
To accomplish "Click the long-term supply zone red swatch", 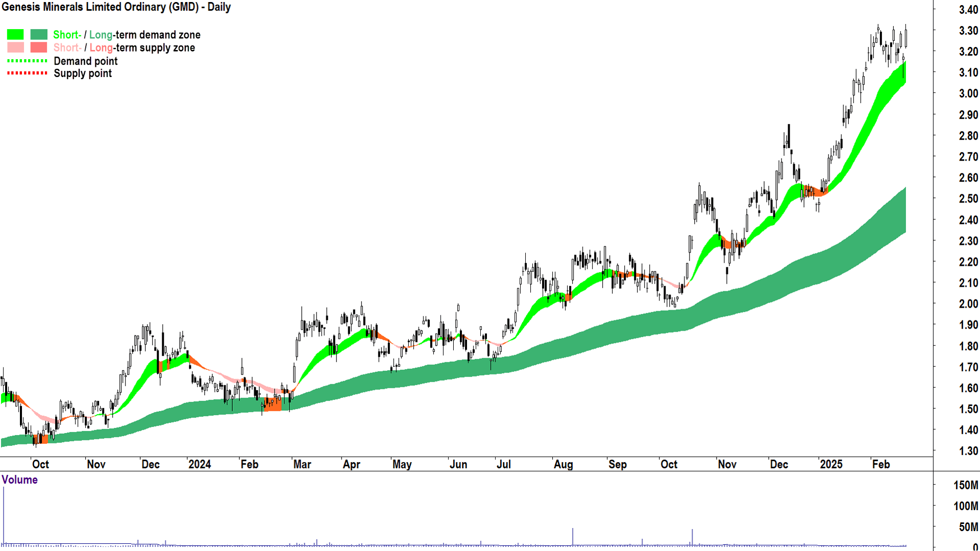I will tap(39, 47).
